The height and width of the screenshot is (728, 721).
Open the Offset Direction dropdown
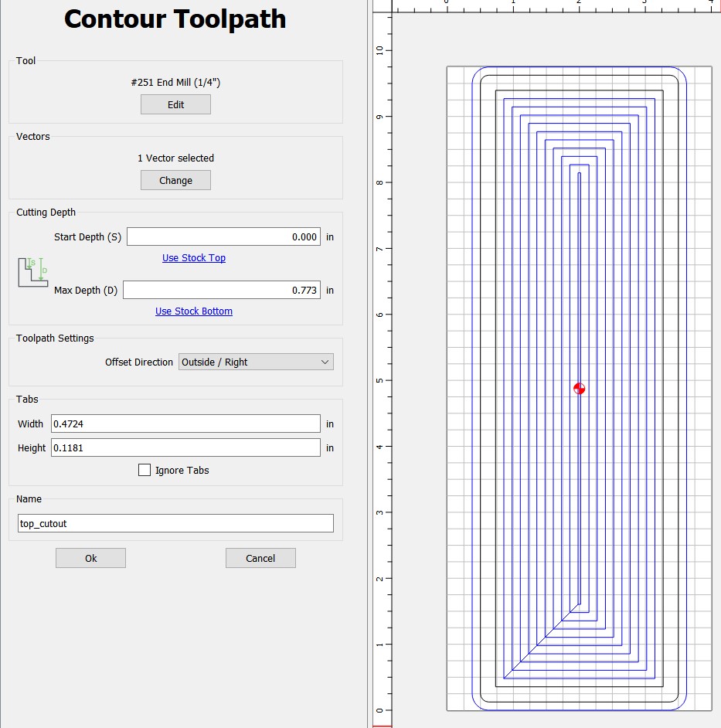256,362
